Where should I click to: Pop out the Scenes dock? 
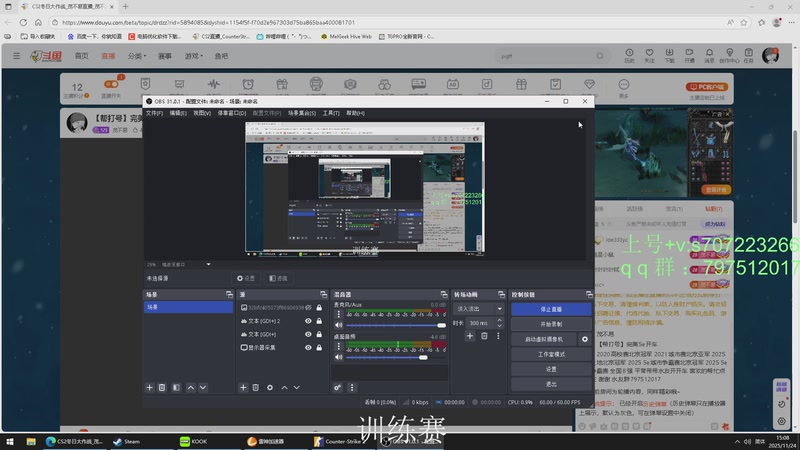click(229, 295)
